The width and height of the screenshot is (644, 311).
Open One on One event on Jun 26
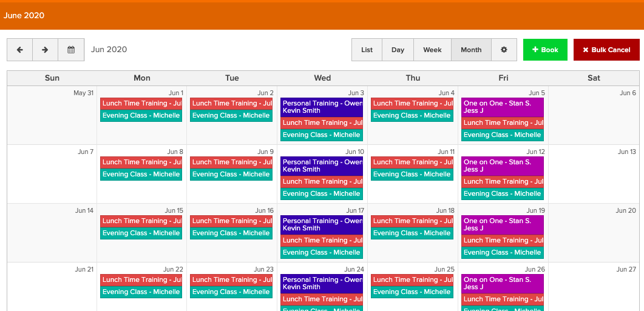pyautogui.click(x=502, y=284)
